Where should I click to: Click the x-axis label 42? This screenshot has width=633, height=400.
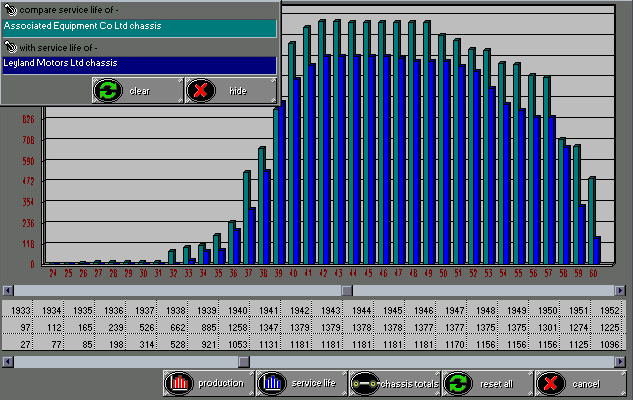point(323,273)
